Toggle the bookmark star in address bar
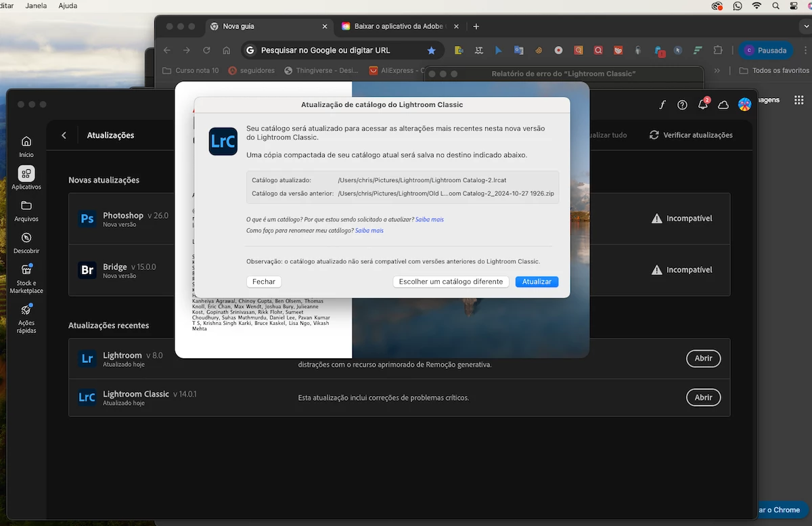 tap(432, 50)
